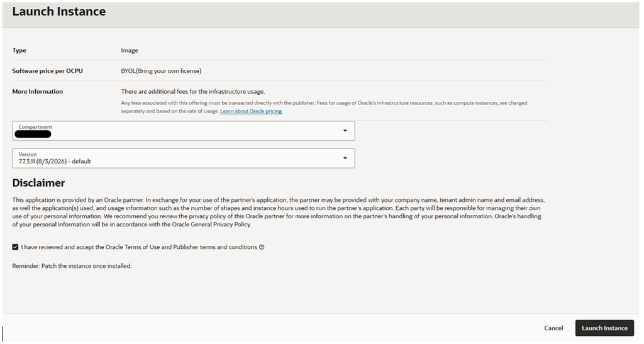
Task: Expand the Compartment dropdown arrow
Action: 345,131
